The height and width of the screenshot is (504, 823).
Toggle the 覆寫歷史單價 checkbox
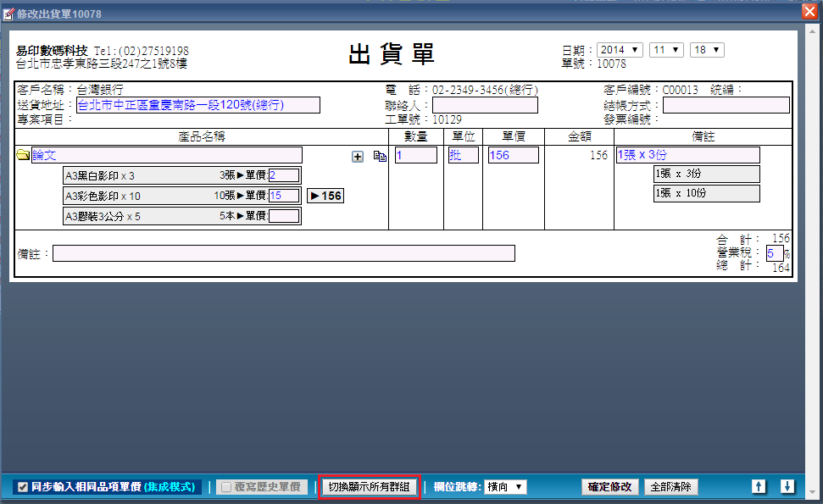(x=225, y=487)
